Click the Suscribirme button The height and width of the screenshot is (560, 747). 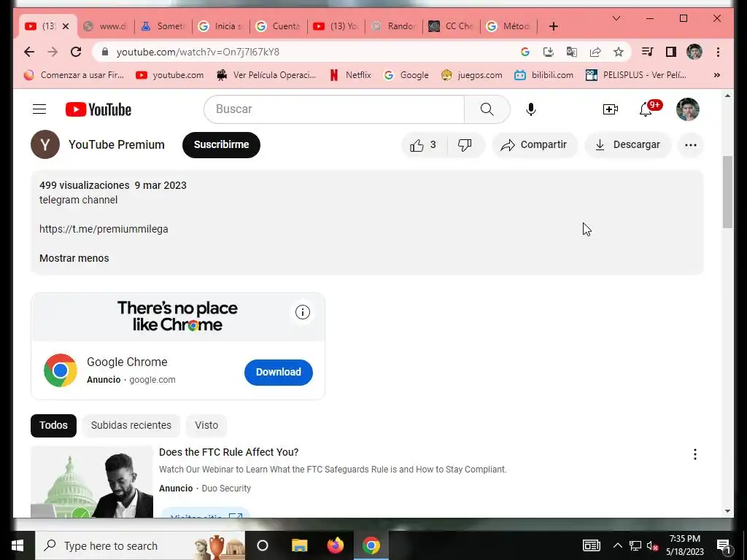[221, 145]
